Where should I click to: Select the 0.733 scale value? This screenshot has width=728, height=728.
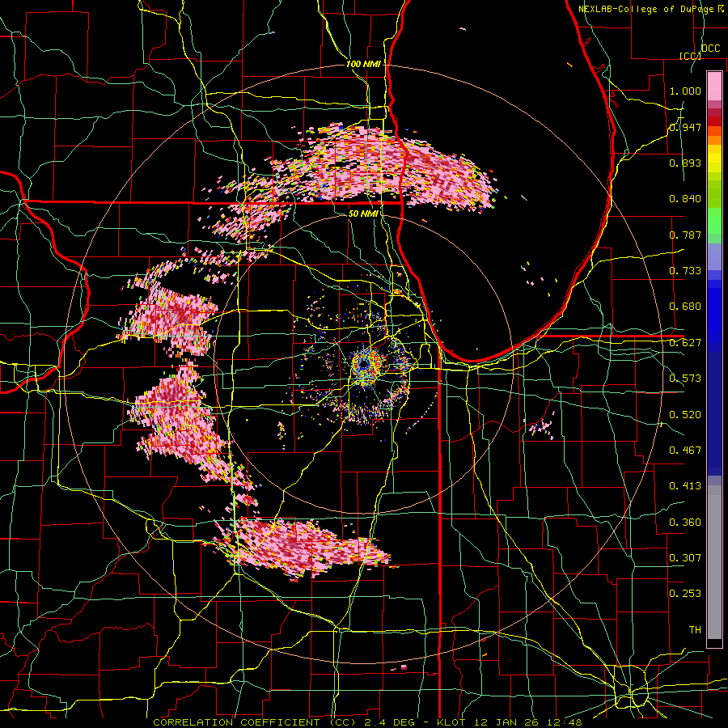685,271
